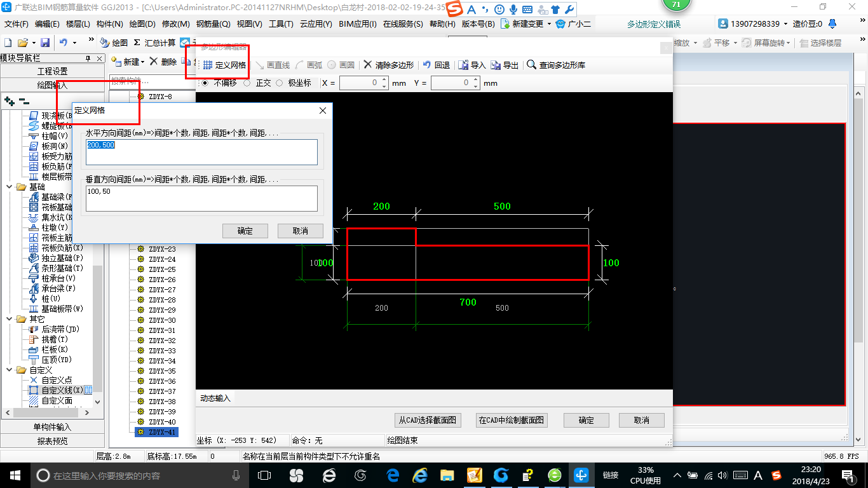This screenshot has width=868, height=488.
Task: Switch to 报表预览 panel section
Action: pos(52,441)
